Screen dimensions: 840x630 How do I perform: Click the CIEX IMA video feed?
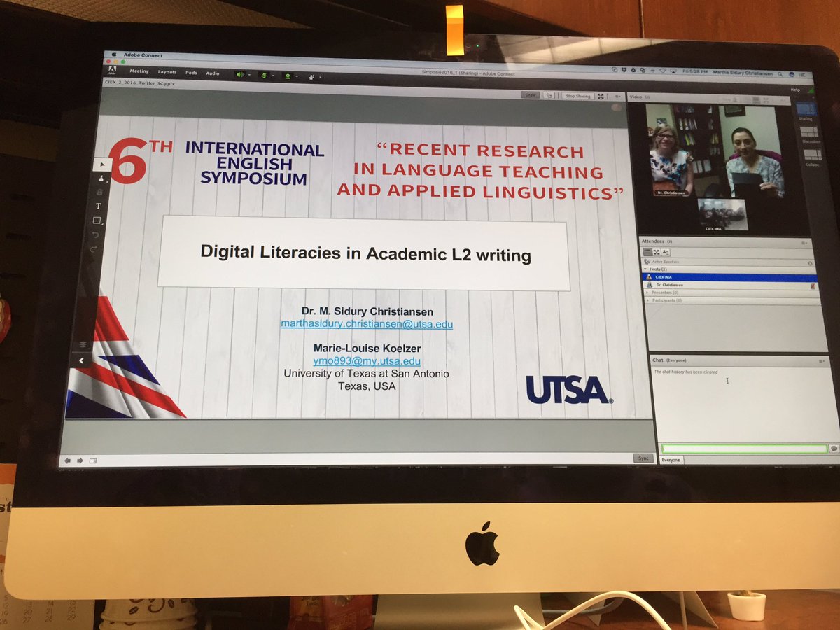pos(722,214)
